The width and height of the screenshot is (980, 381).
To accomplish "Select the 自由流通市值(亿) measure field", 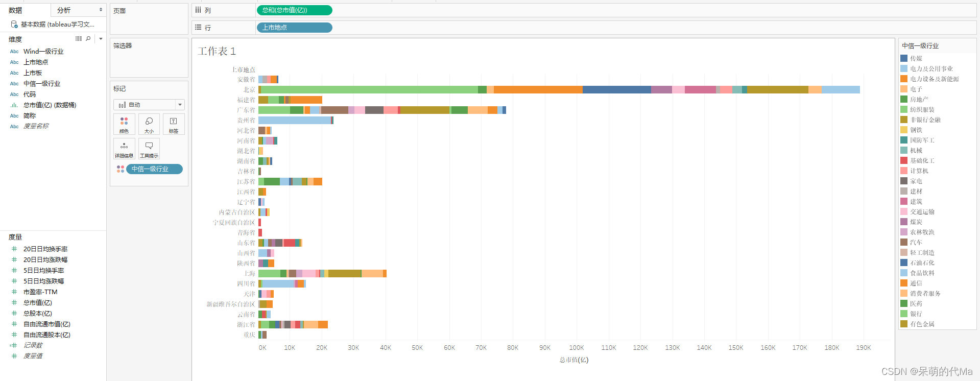I will (47, 324).
